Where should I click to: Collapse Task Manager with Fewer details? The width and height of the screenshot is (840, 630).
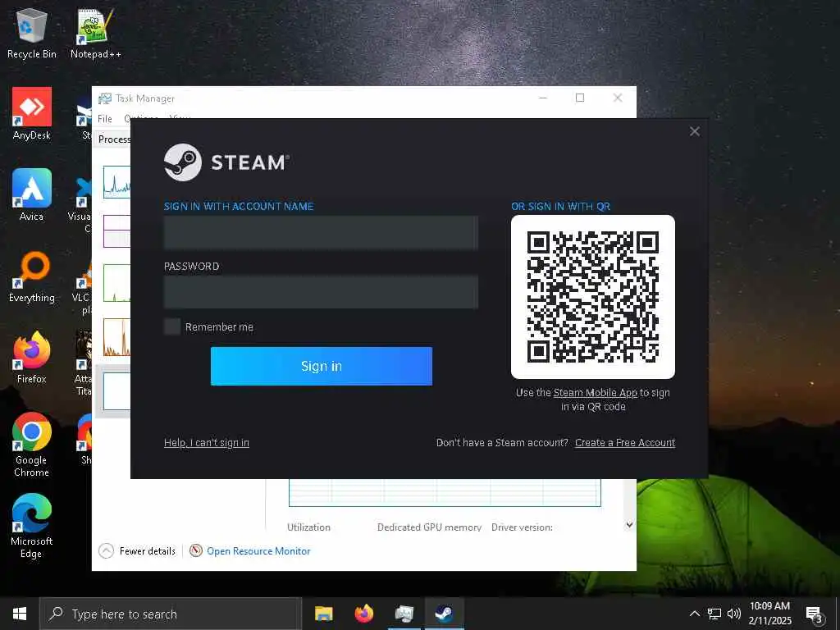pyautogui.click(x=137, y=550)
